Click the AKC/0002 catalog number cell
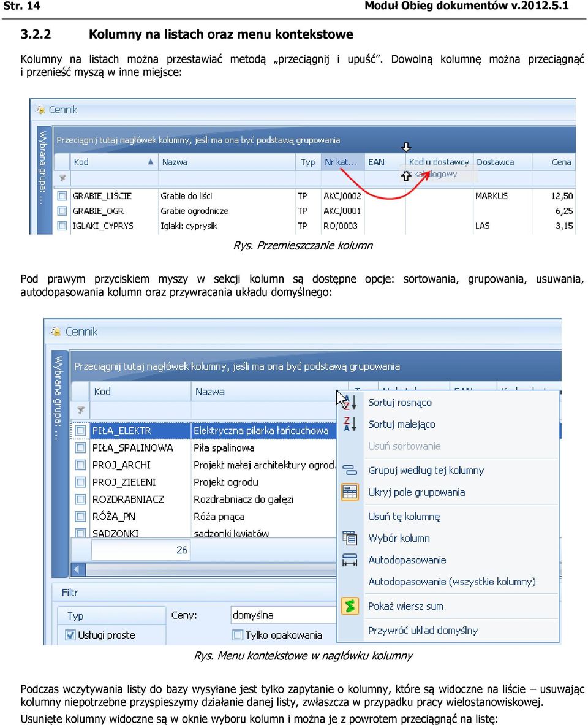This screenshot has height=725, width=588. pos(342,196)
